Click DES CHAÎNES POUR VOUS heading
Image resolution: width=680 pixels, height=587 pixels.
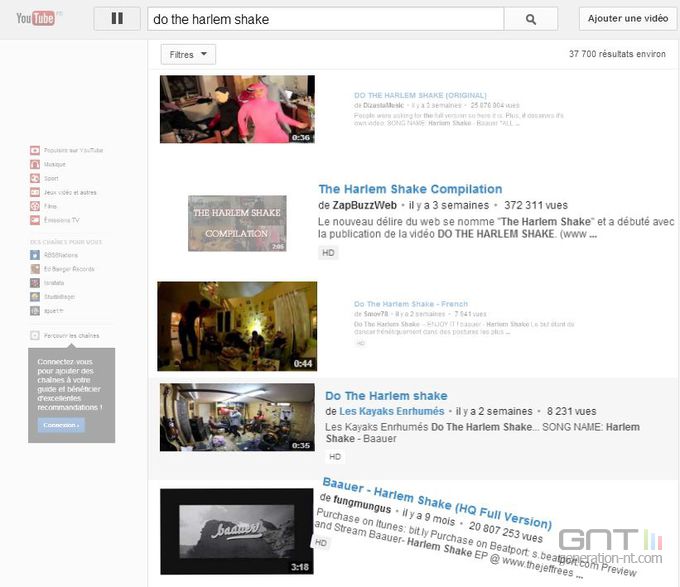coord(66,242)
